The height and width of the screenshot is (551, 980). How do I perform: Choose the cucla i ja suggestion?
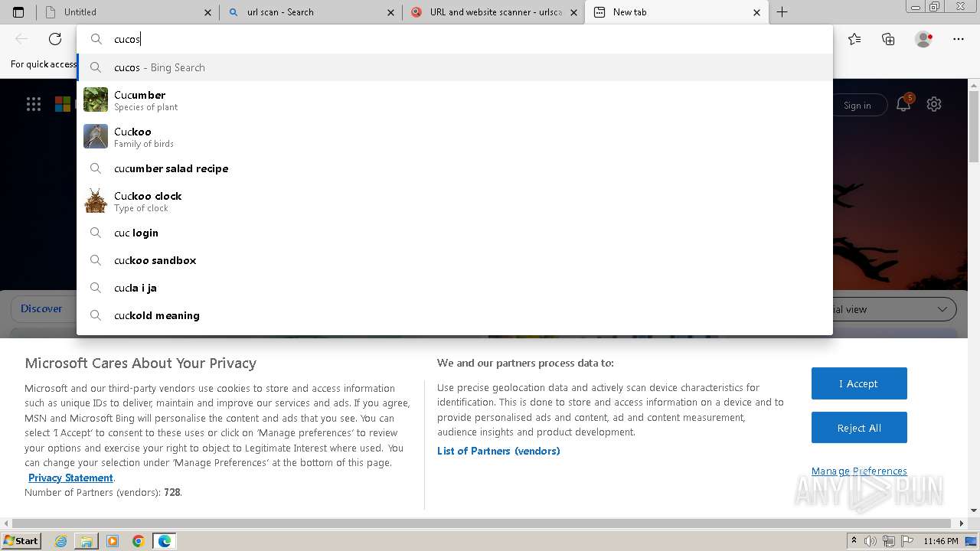pyautogui.click(x=454, y=288)
